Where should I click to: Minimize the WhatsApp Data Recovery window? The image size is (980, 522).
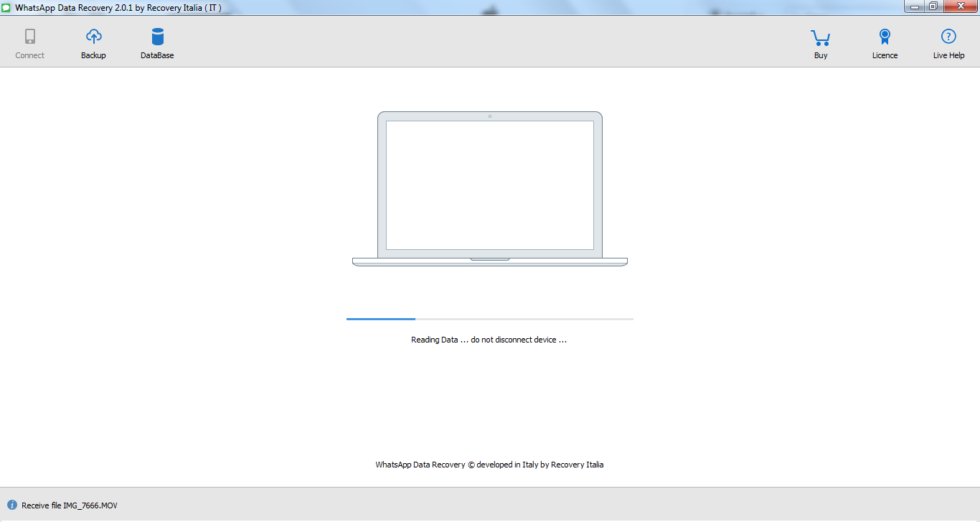coord(914,6)
